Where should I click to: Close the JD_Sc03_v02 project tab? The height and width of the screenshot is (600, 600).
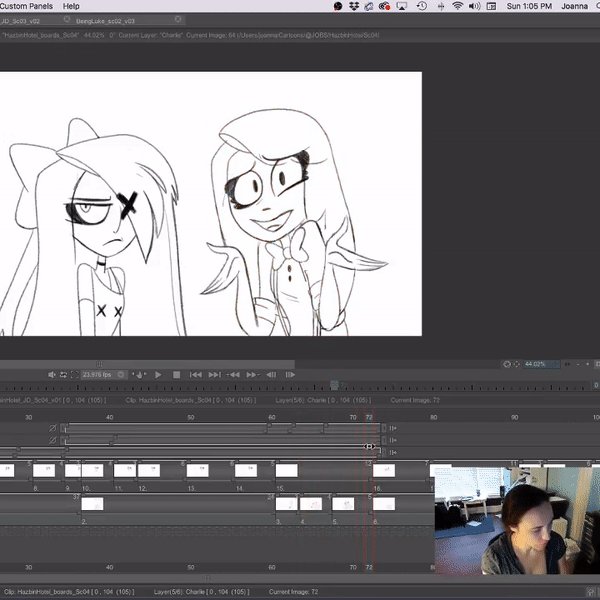(x=67, y=19)
